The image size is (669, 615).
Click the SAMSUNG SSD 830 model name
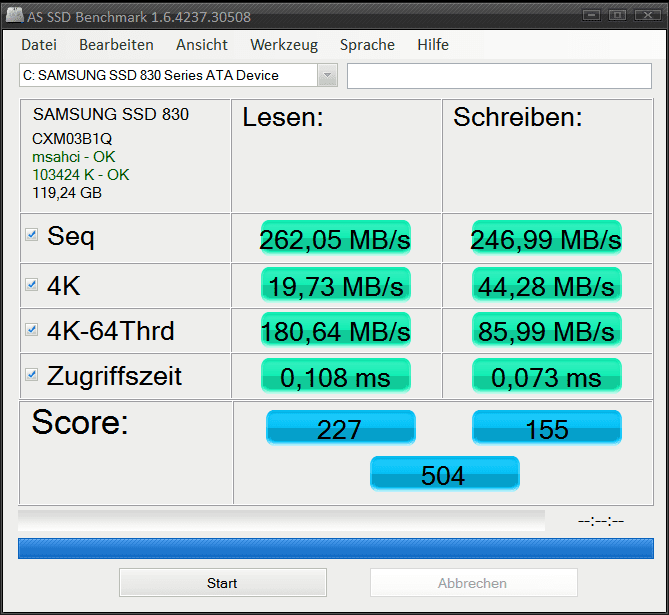[x=111, y=114]
